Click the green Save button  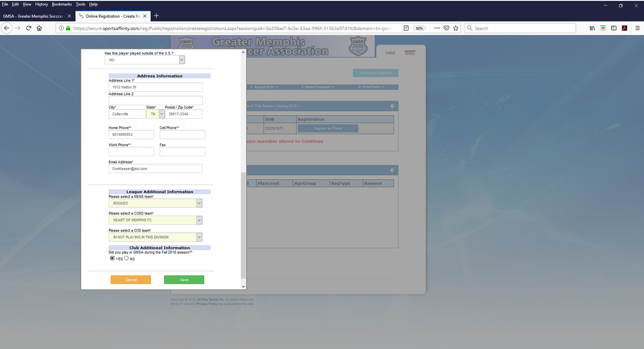click(x=184, y=280)
